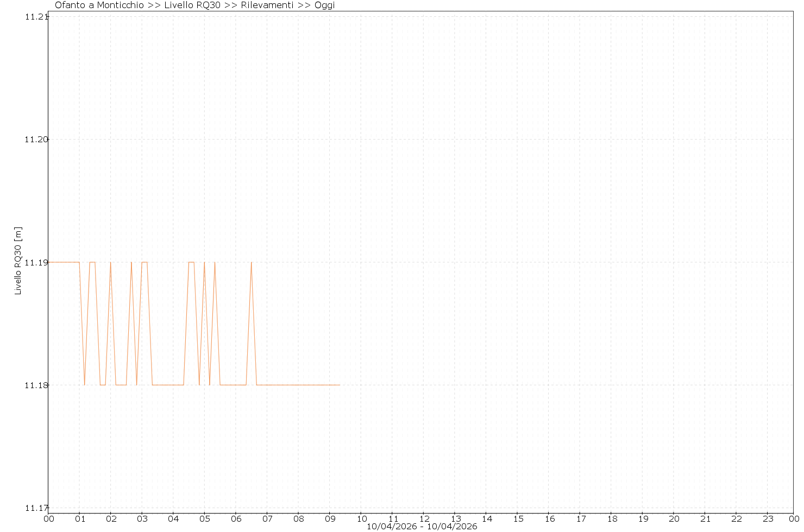Screen dimensions: 804x532
Task: Click the right end of the orange line
Action: click(340, 385)
